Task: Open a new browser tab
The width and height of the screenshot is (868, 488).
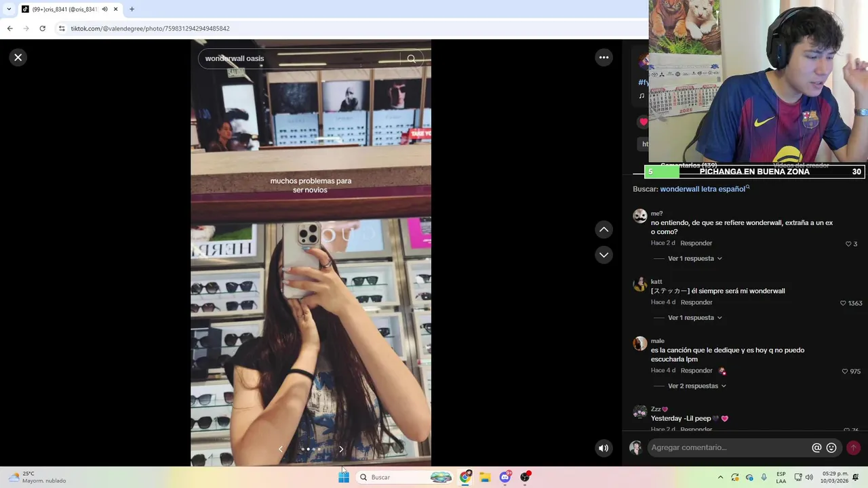Action: pyautogui.click(x=132, y=9)
